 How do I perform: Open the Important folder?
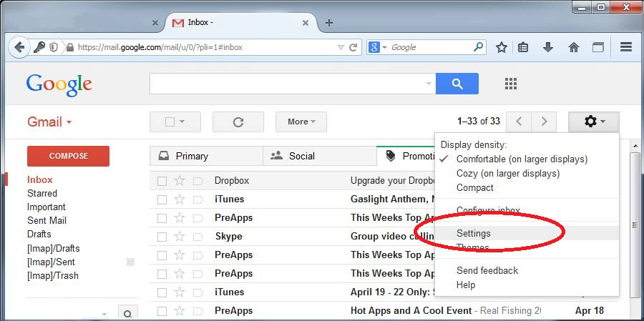(x=46, y=207)
